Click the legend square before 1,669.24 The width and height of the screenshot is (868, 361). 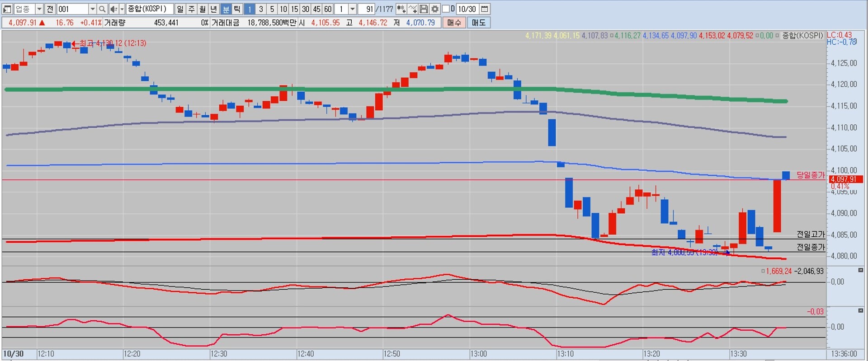point(763,271)
